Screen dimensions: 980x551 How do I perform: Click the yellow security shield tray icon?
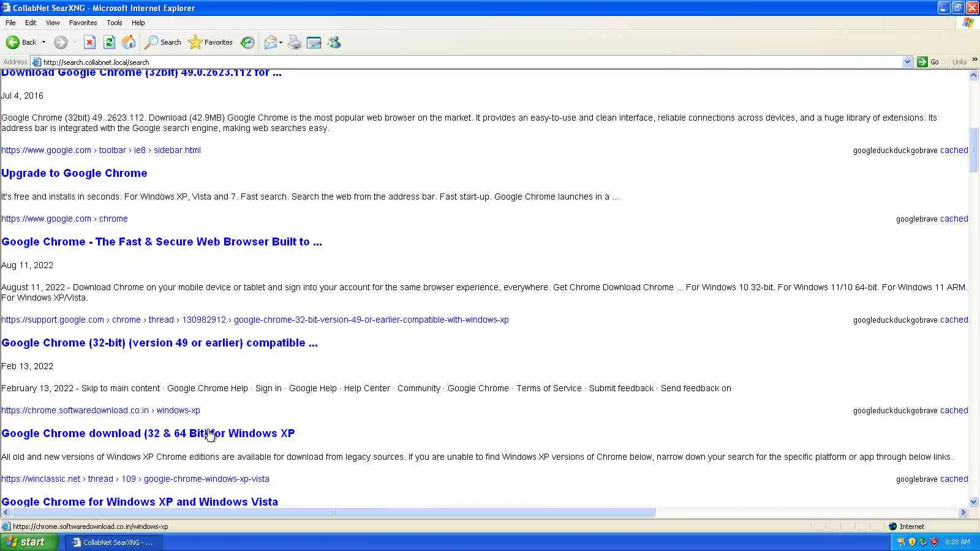click(x=912, y=542)
